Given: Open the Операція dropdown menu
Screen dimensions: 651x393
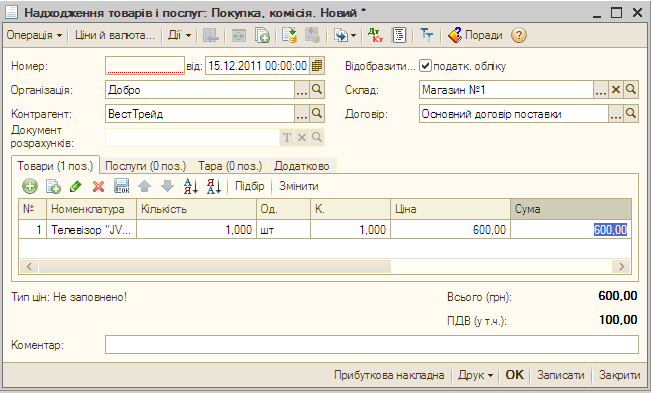Looking at the screenshot, I should [34, 35].
